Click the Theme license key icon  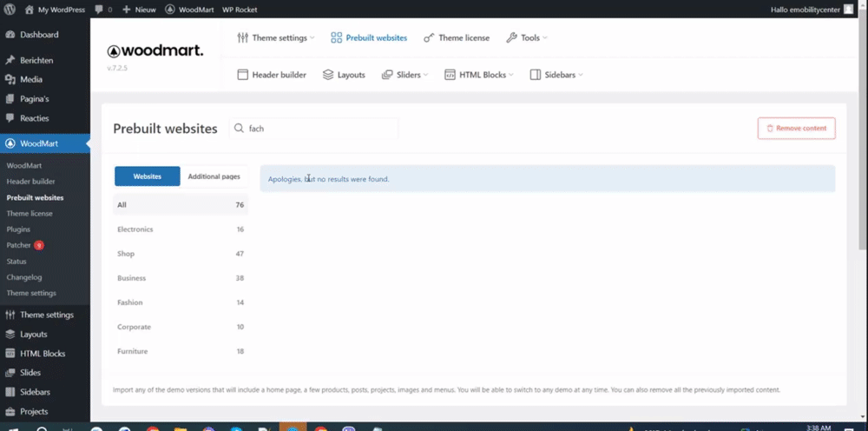pos(429,37)
